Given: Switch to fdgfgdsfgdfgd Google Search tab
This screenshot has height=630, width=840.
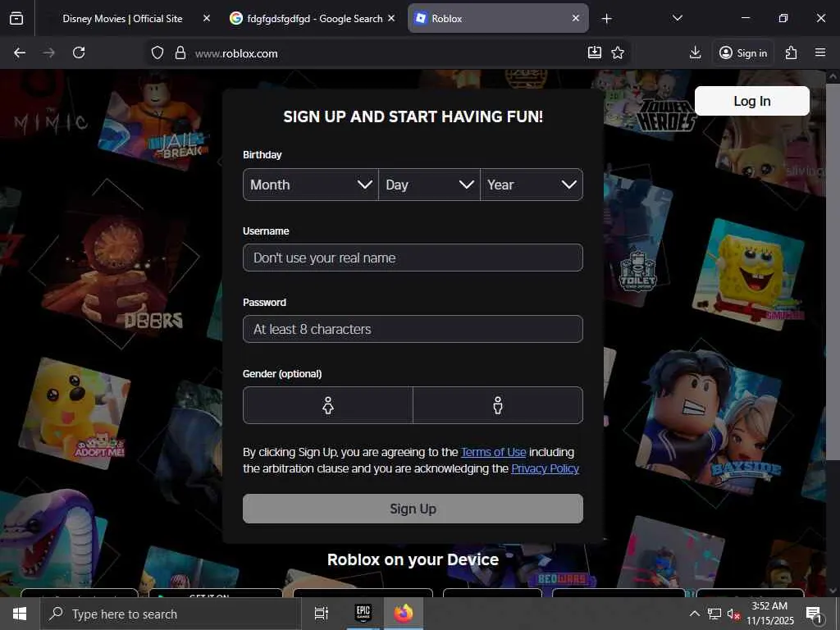Looking at the screenshot, I should pyautogui.click(x=313, y=18).
